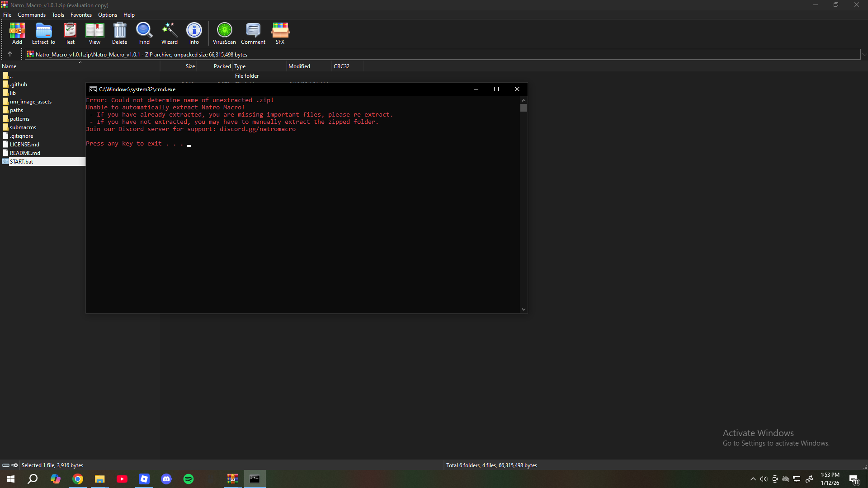Open Discord from the taskbar
The image size is (868, 488).
[166, 479]
